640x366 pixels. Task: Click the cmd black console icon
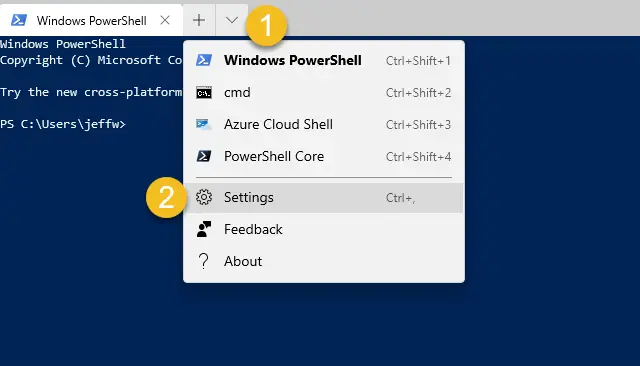[204, 93]
